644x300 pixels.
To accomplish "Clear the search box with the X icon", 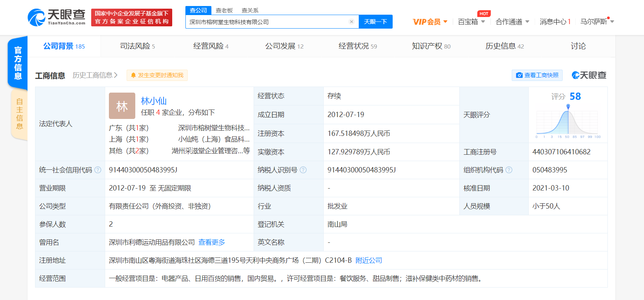I will tap(352, 22).
